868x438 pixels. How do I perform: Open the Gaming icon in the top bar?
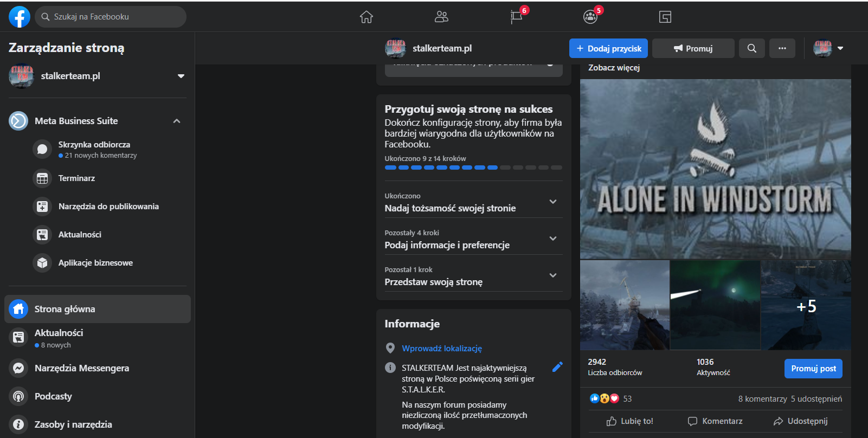(x=665, y=17)
